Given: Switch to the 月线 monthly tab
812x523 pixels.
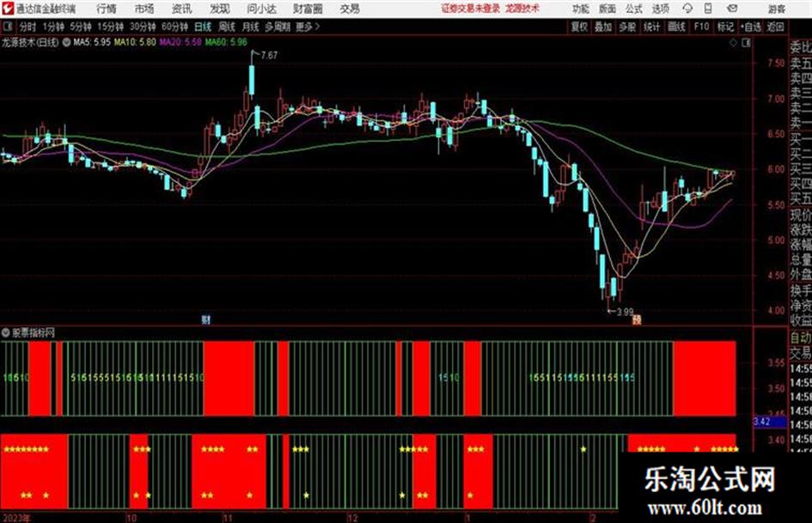Looking at the screenshot, I should (250, 27).
